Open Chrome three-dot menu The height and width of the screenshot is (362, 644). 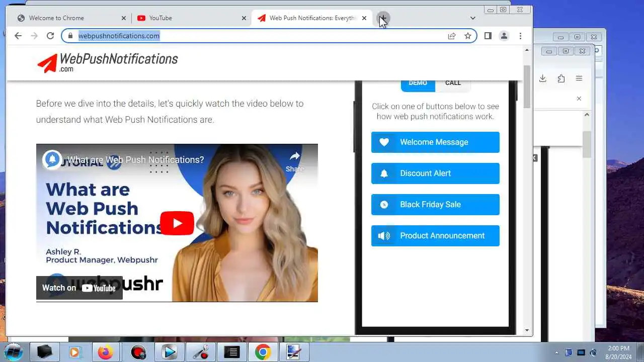click(520, 36)
